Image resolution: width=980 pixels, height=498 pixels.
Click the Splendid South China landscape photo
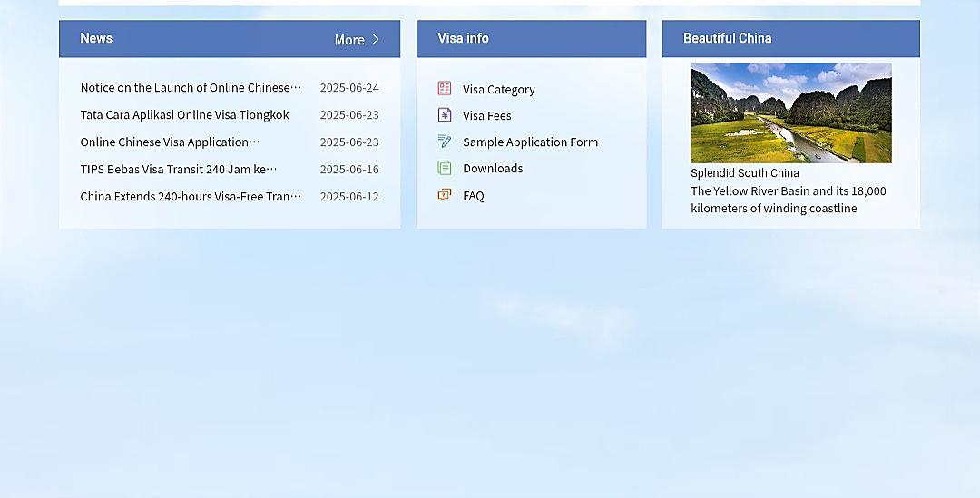(x=790, y=112)
